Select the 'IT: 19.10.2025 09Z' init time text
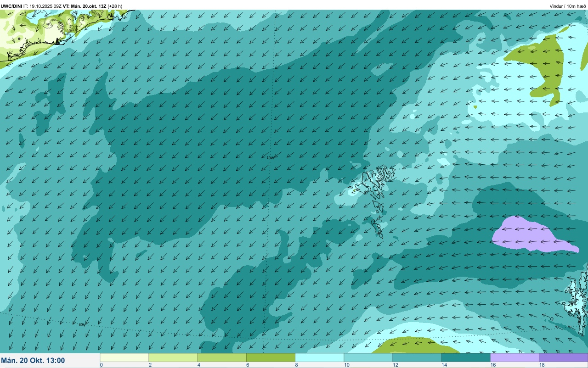This screenshot has height=368, width=588. [43, 6]
